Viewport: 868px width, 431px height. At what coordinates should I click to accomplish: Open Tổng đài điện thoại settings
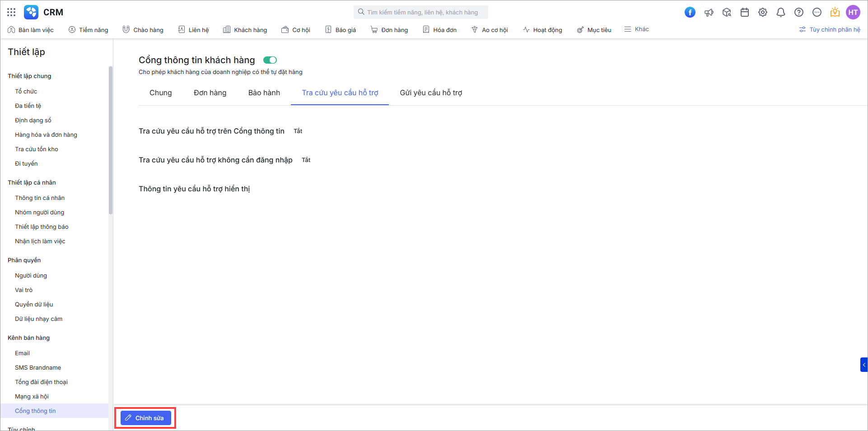pos(41,382)
